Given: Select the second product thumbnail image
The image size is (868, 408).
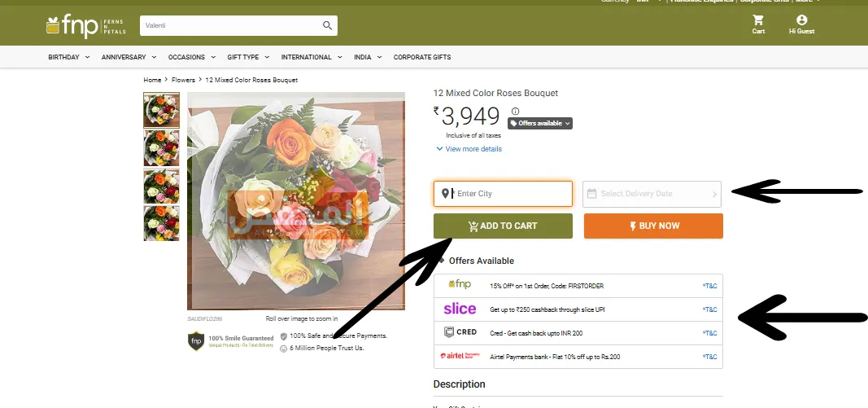Looking at the screenshot, I should pos(161,148).
